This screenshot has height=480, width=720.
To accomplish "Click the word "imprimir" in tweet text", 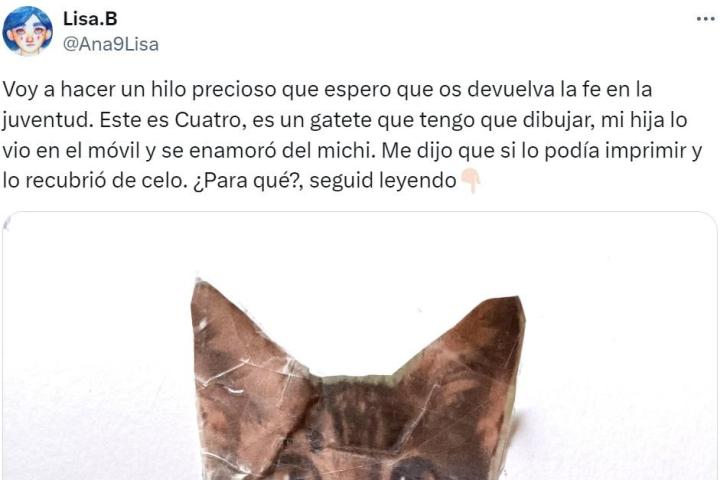I will tap(648, 151).
